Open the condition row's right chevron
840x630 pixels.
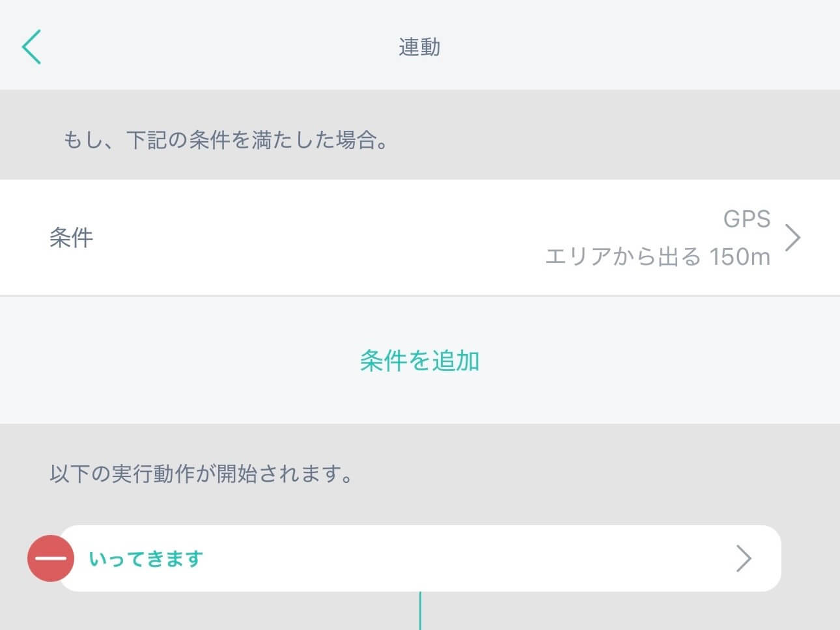(x=792, y=238)
